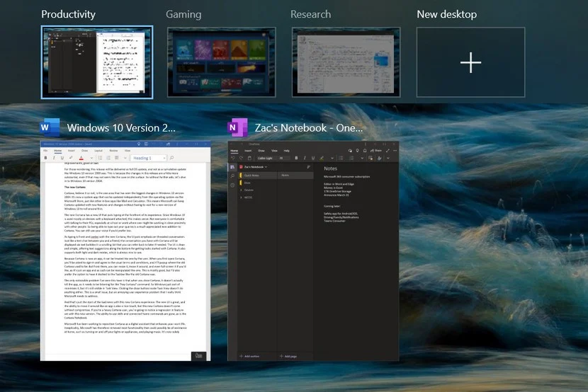Toggle Italic in the Word window toolbar
This screenshot has width=588, height=392.
(54, 158)
